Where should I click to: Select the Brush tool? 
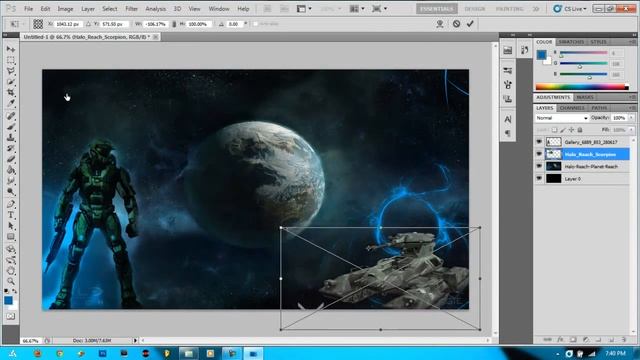click(11, 127)
